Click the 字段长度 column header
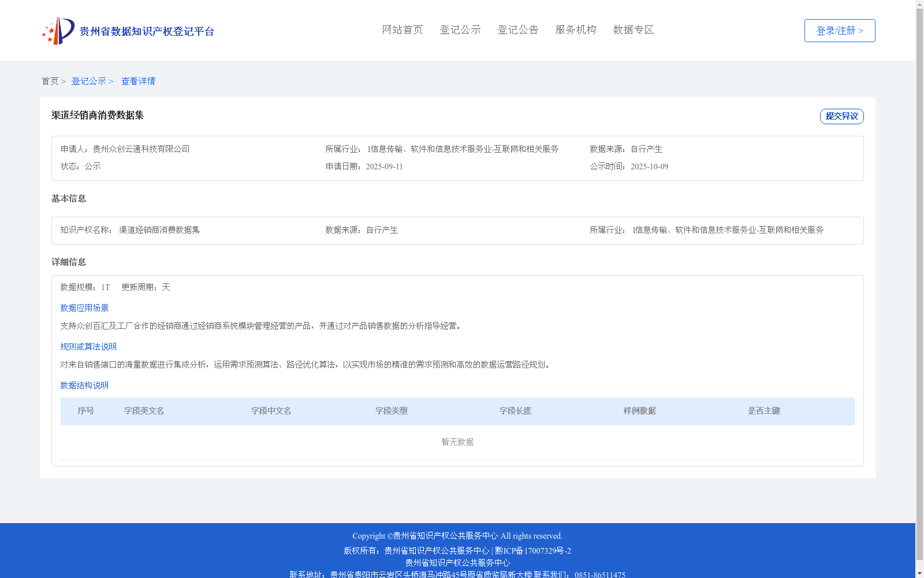This screenshot has width=924, height=578. click(516, 411)
